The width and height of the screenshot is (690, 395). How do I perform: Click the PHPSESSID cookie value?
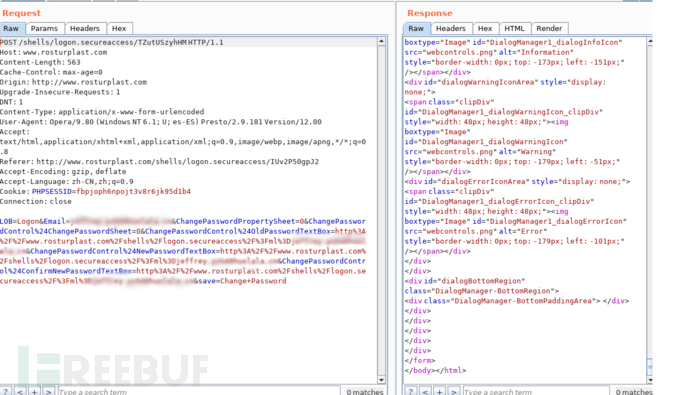point(133,192)
